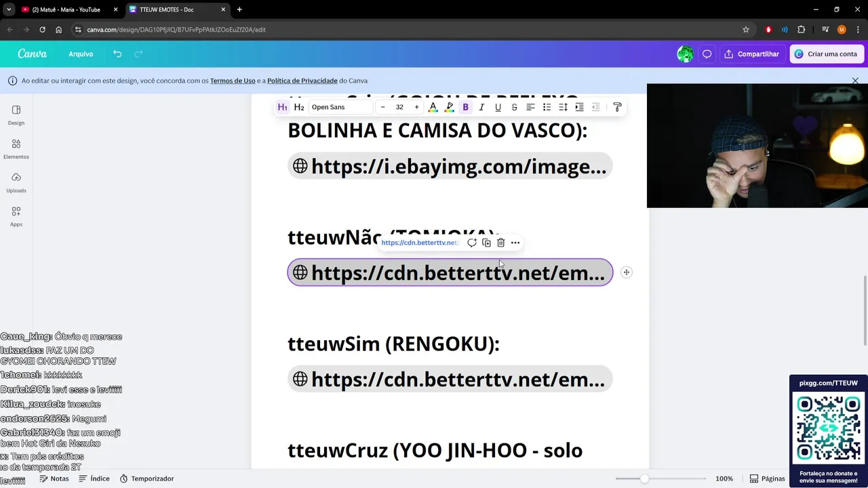Viewport: 868px width, 488px height.
Task: Click the Criar uma conta button
Action: point(826,54)
